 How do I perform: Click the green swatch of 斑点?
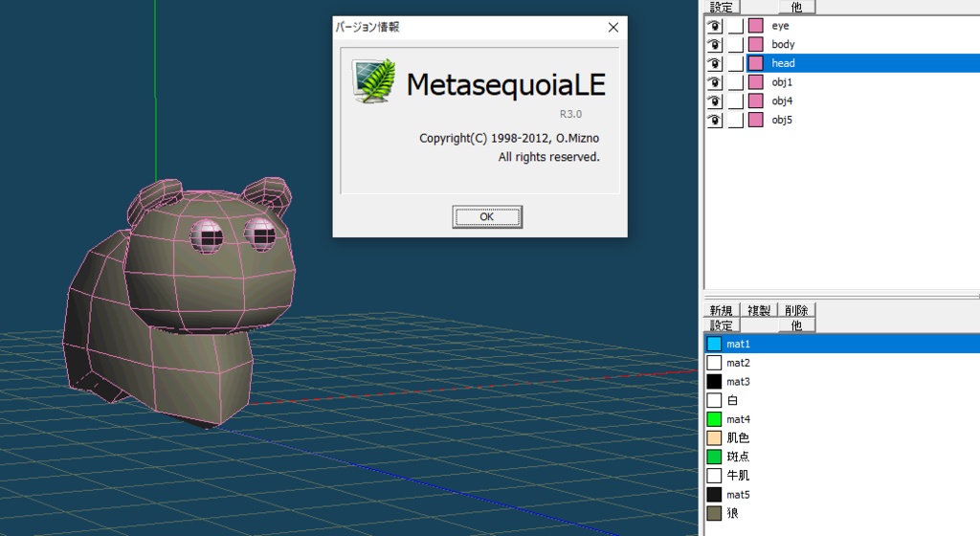(714, 457)
